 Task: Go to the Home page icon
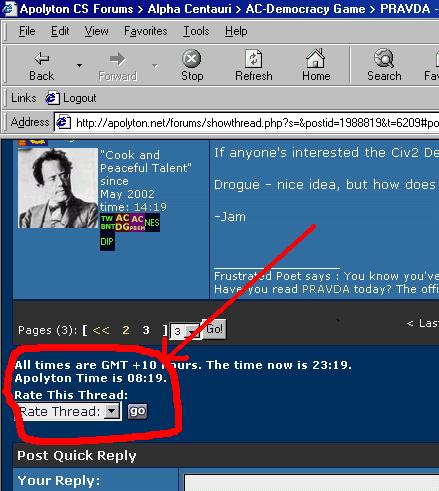pyautogui.click(x=315, y=58)
